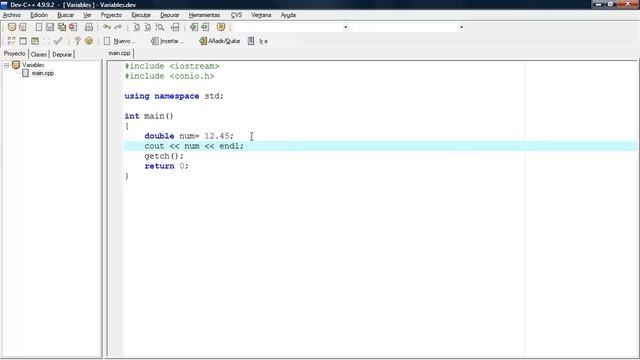Screen dimensions: 640x360
Task: Switch to the Clases side tab
Action: (38, 54)
